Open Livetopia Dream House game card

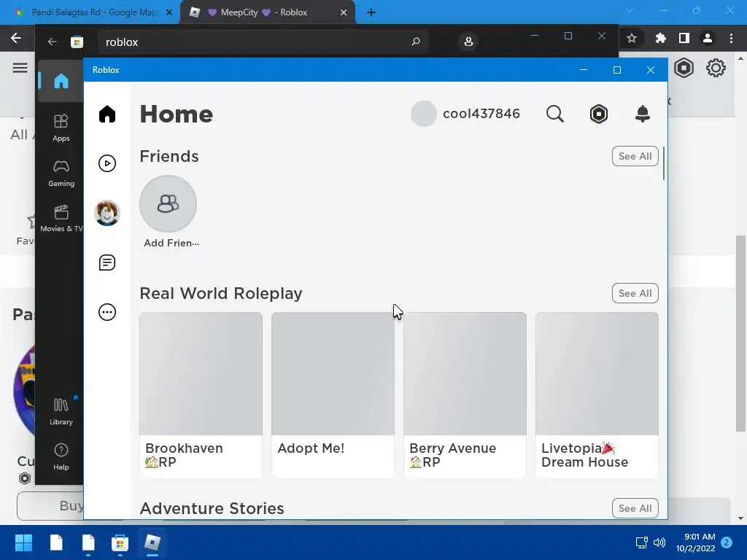pyautogui.click(x=597, y=394)
